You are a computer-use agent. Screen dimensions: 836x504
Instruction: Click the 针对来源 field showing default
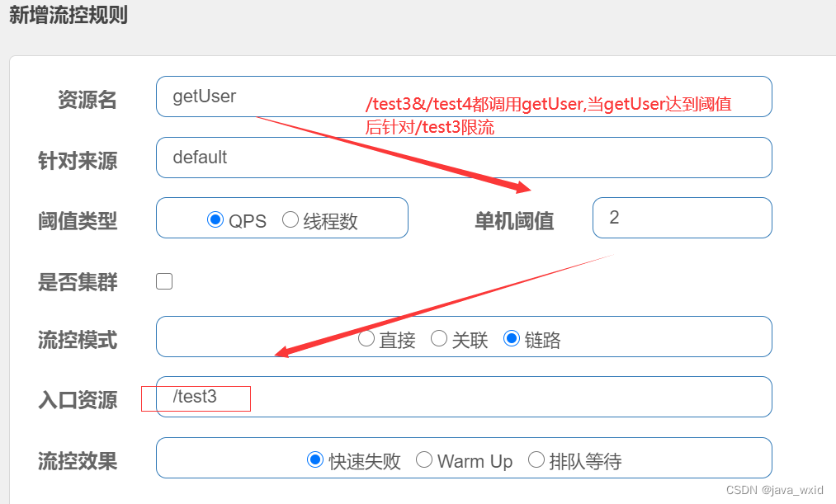click(x=464, y=158)
